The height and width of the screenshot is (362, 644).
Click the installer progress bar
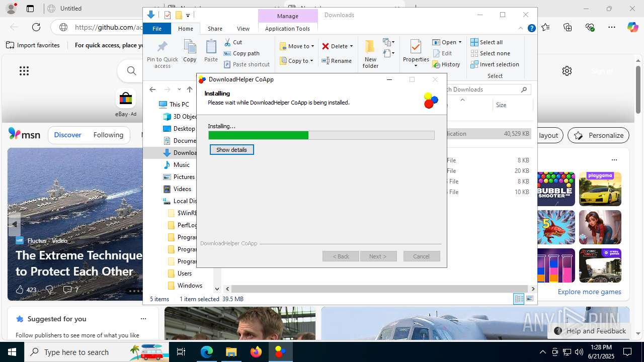[321, 135]
